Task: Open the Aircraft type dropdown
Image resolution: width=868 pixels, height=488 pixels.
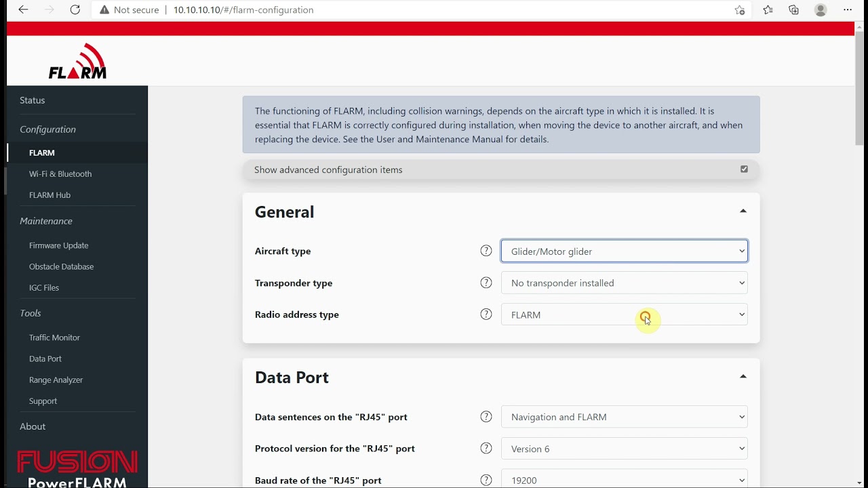Action: pyautogui.click(x=625, y=251)
